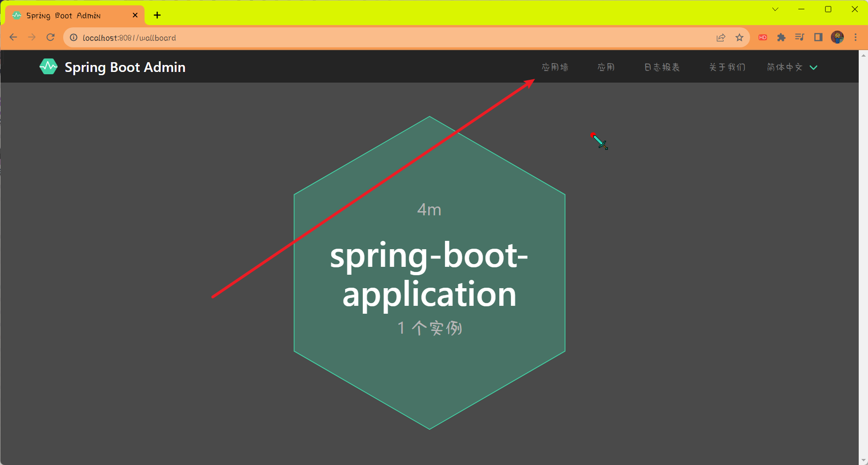868x465 pixels.
Task: Open the 关于我们 about page
Action: click(727, 67)
